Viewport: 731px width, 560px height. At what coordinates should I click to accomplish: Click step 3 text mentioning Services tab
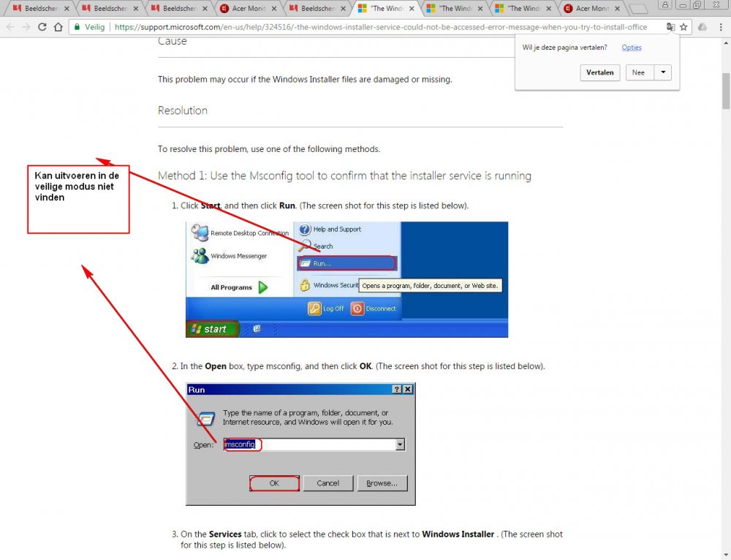(371, 540)
